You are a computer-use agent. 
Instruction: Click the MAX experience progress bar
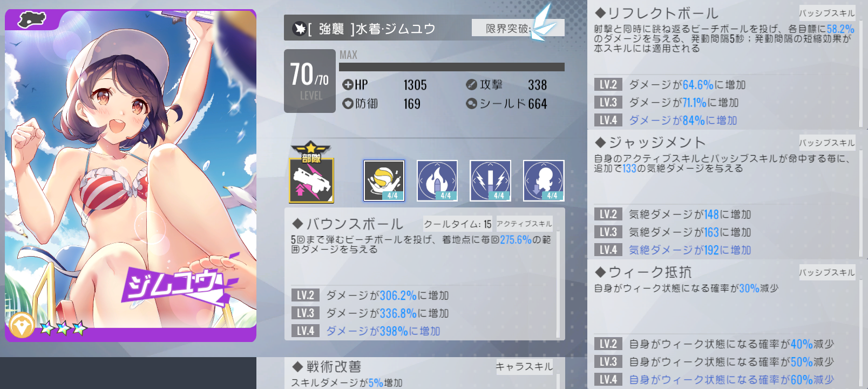452,67
